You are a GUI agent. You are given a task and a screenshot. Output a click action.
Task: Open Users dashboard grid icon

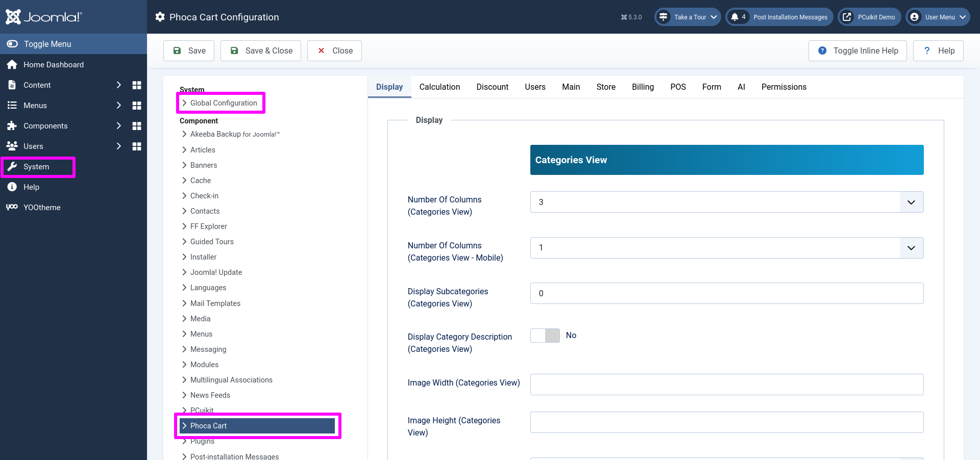[x=137, y=146]
